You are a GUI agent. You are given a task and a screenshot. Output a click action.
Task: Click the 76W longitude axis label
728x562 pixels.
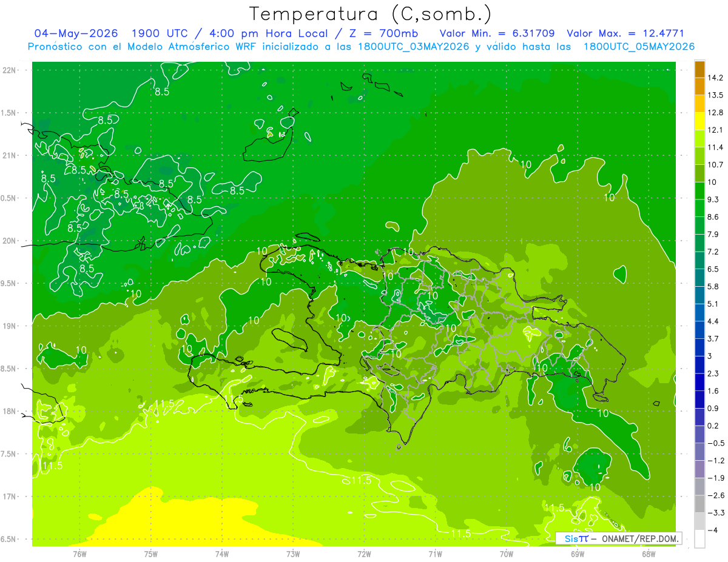click(79, 554)
